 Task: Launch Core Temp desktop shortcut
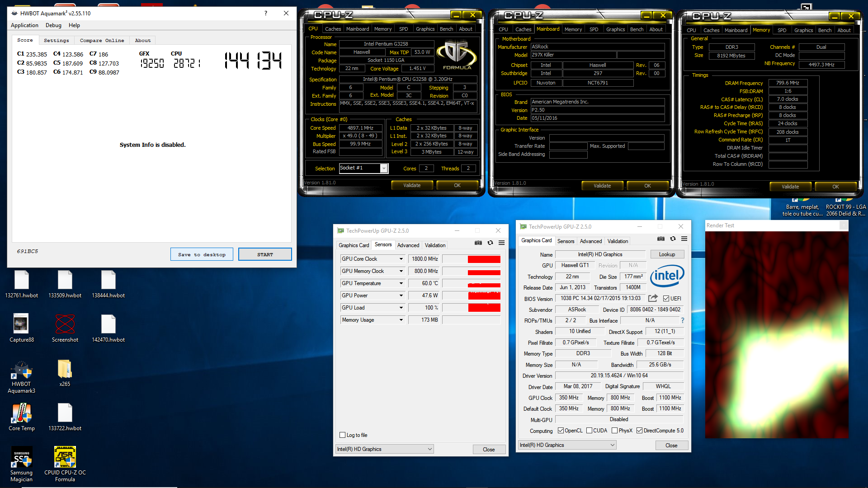(21, 417)
